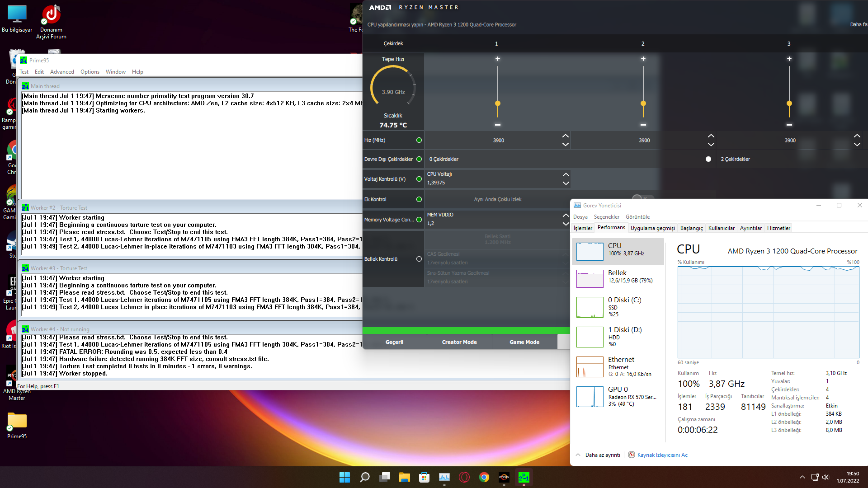The width and height of the screenshot is (868, 488).
Task: Click the minus icon below core 2 slider
Action: pos(643,124)
